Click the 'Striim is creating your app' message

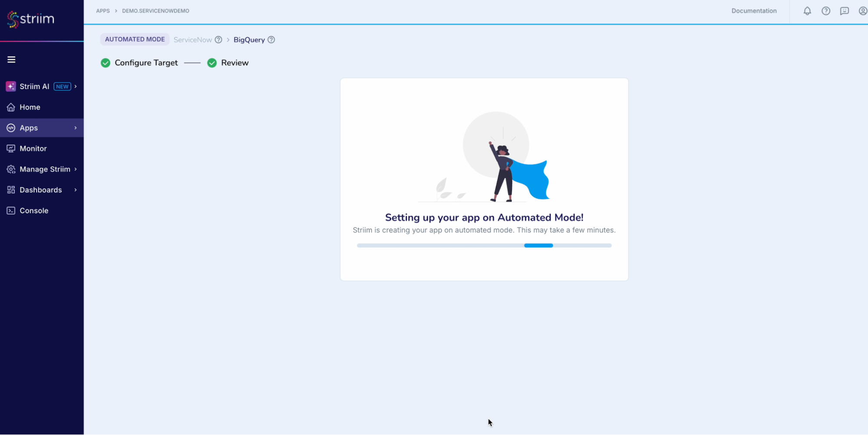click(x=484, y=230)
